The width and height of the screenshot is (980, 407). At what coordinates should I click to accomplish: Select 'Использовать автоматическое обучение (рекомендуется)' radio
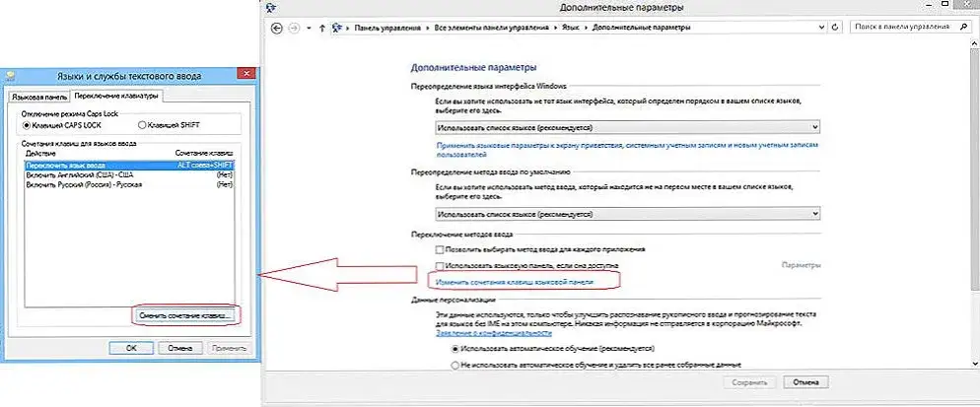click(455, 348)
